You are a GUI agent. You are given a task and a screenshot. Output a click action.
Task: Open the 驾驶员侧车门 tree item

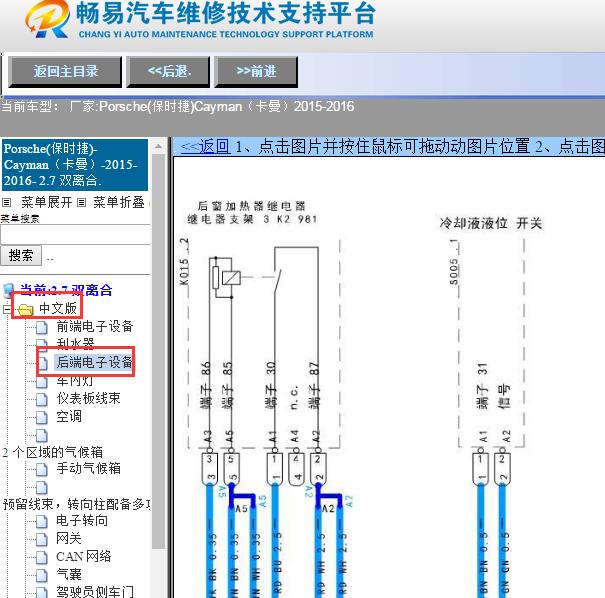95,591
